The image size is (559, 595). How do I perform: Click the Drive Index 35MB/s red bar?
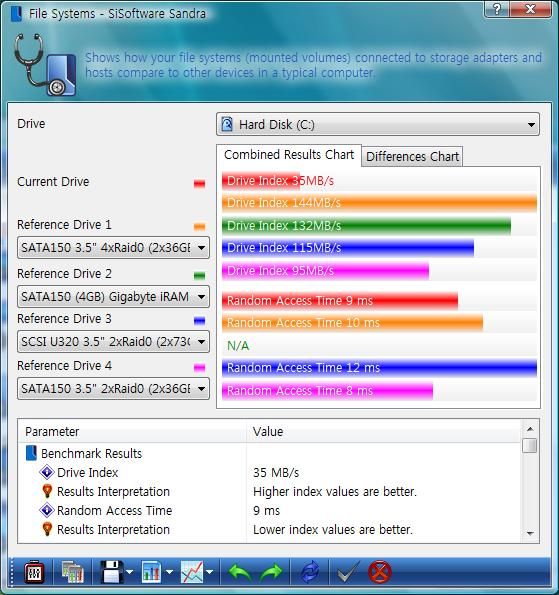click(x=261, y=181)
